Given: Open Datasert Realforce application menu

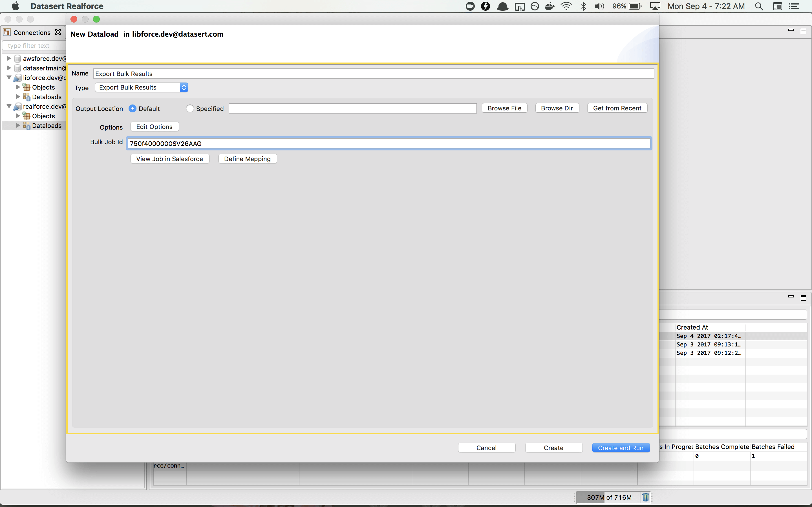Looking at the screenshot, I should click(x=67, y=6).
